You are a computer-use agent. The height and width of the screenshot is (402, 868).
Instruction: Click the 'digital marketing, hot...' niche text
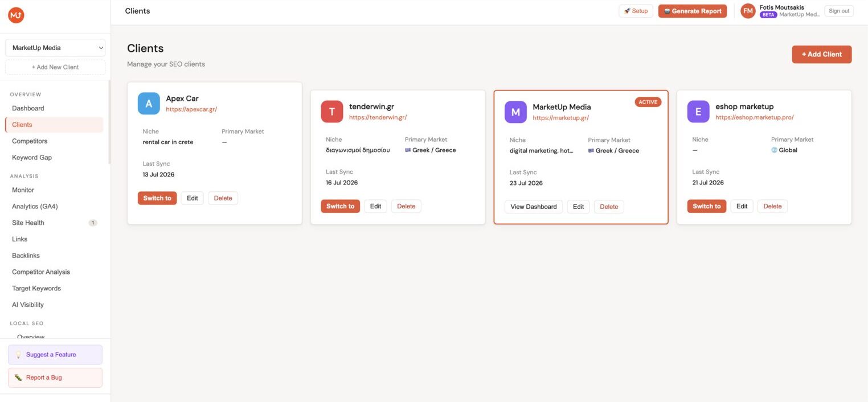click(542, 151)
